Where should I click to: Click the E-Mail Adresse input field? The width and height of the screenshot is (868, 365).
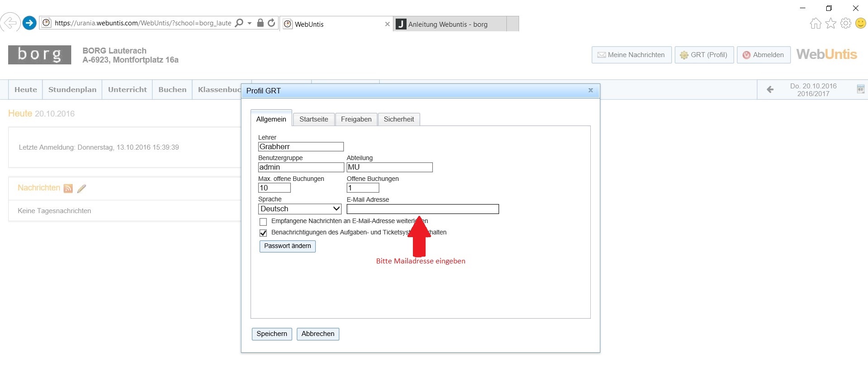pos(423,209)
